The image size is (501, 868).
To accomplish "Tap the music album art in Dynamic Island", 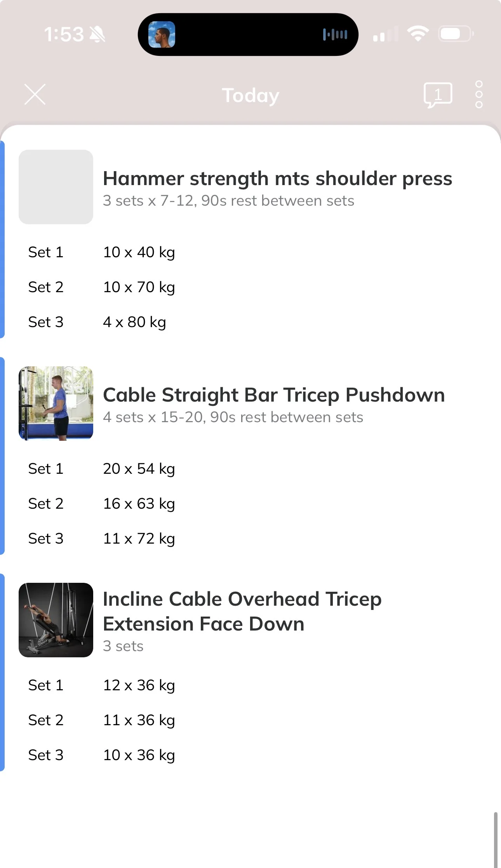I will pyautogui.click(x=162, y=35).
